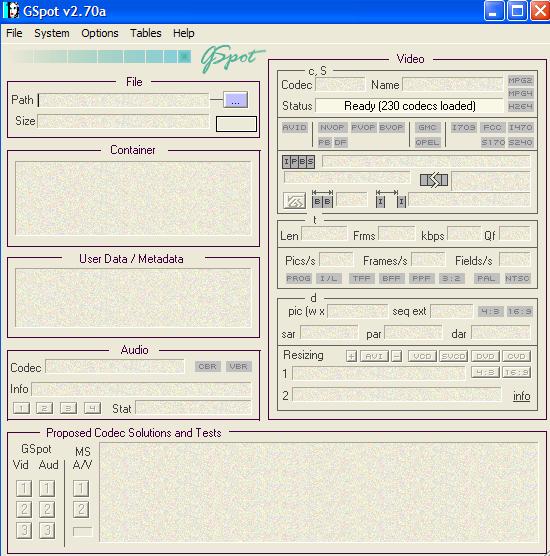Click the Size field in File panel
This screenshot has height=556, width=550.
123,121
